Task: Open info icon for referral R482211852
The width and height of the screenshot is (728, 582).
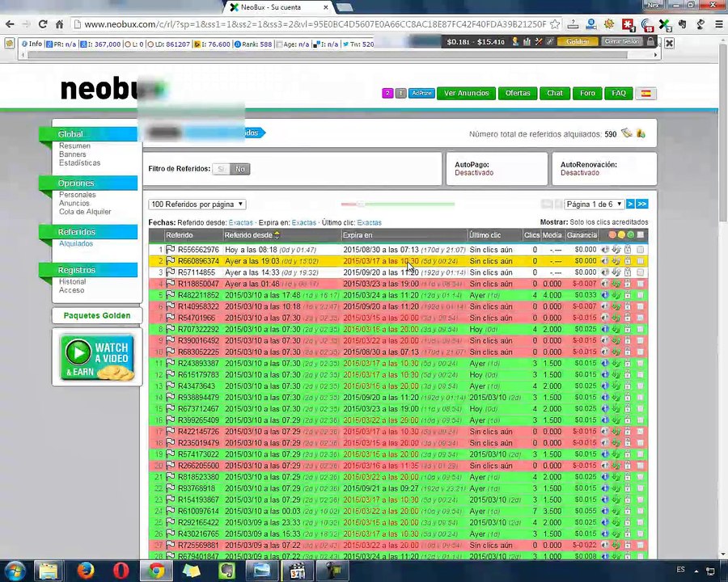Action: point(604,295)
